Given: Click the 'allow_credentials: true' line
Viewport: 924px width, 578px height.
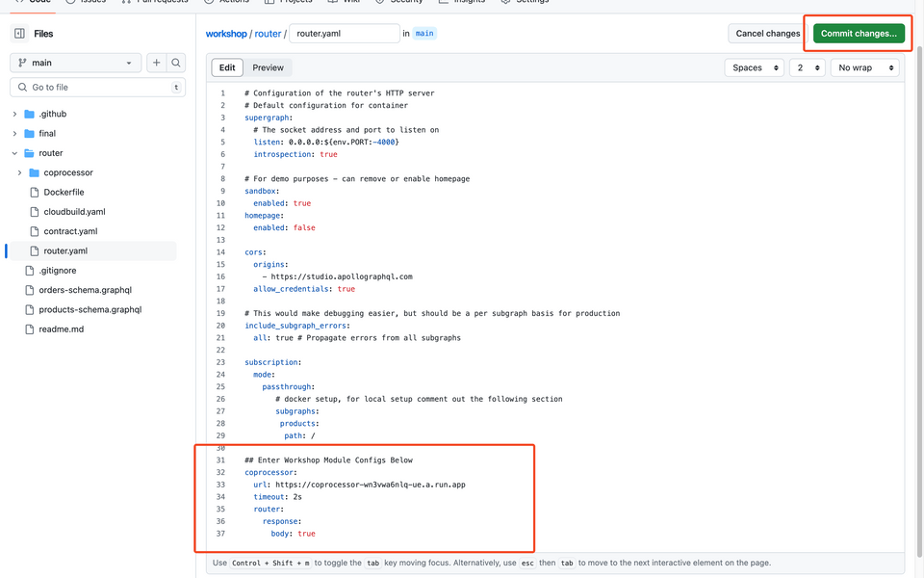Looking at the screenshot, I should (304, 289).
